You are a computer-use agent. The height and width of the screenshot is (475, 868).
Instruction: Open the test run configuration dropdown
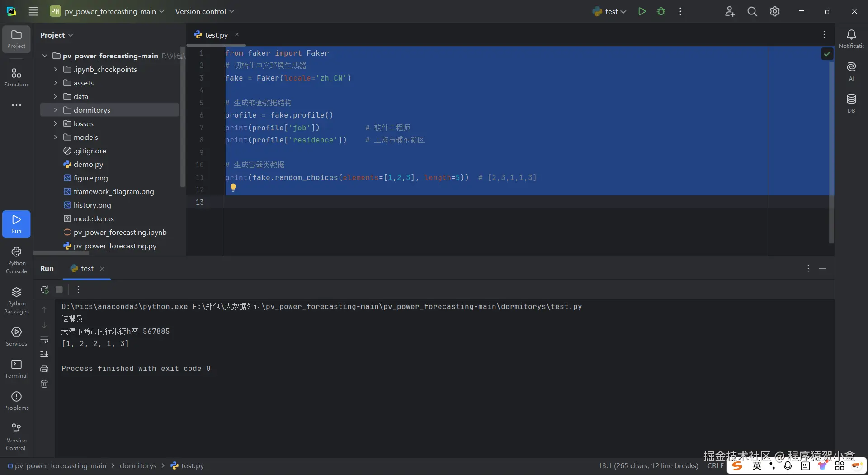click(x=609, y=12)
